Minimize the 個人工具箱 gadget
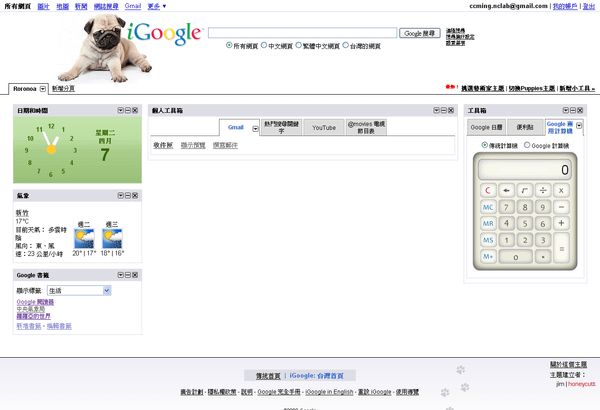The image size is (600, 410). [x=444, y=110]
